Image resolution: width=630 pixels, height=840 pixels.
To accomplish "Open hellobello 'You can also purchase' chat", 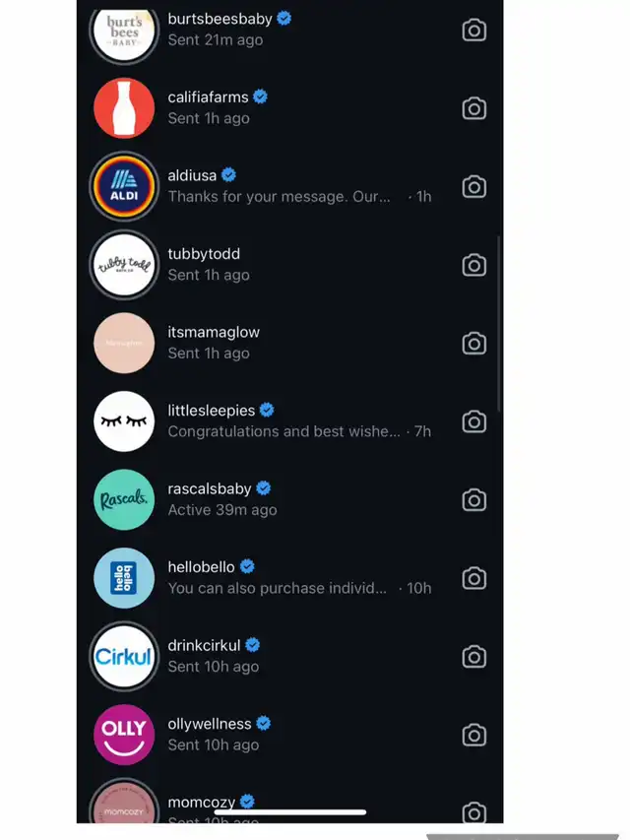I will [x=289, y=577].
